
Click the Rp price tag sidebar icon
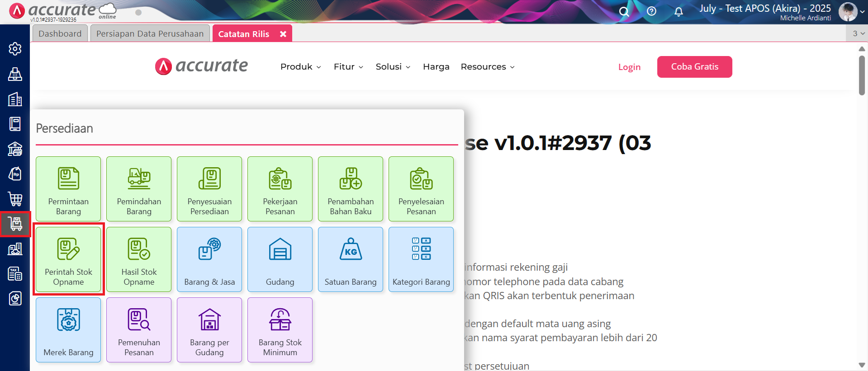point(15,174)
